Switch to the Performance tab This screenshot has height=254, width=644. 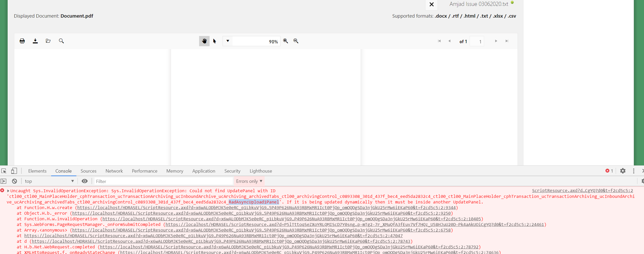[145, 171]
